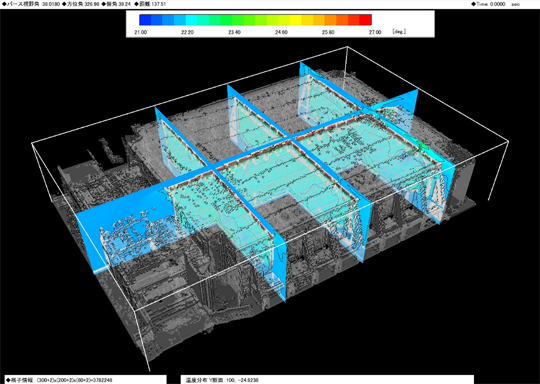Viewport: 540px width, 384px height.
Task: Select the 24.60 legend label
Action: [281, 32]
